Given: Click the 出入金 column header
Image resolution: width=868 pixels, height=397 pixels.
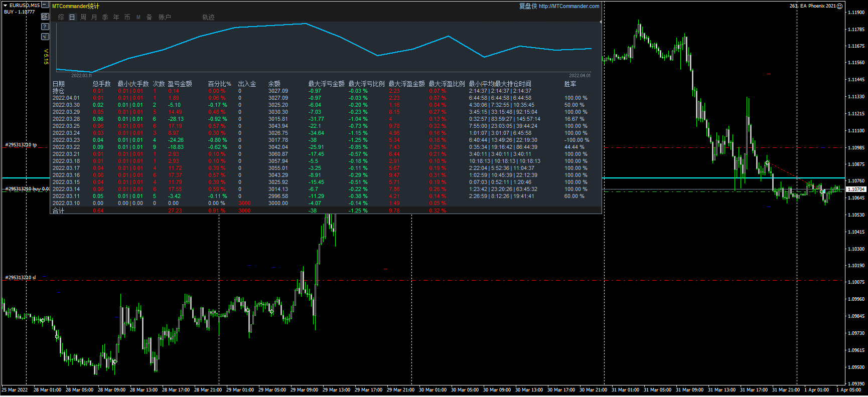Looking at the screenshot, I should 247,84.
